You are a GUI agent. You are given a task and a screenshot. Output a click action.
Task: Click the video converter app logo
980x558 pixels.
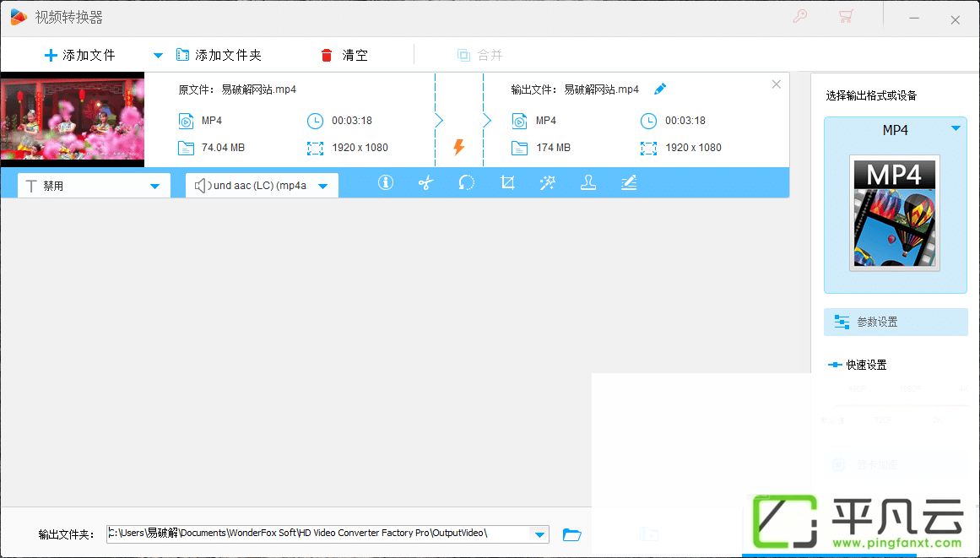[19, 18]
